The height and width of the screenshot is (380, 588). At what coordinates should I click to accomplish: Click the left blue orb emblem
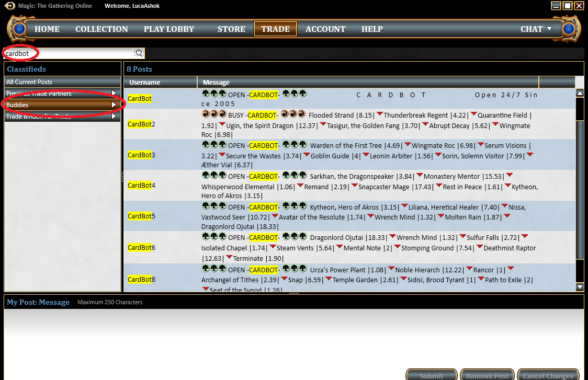[19, 29]
